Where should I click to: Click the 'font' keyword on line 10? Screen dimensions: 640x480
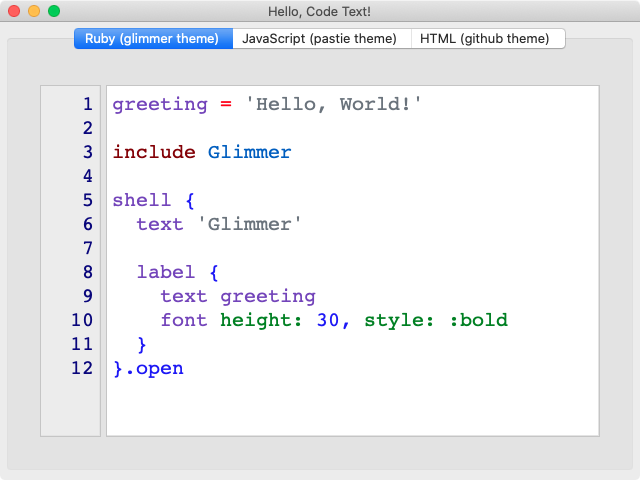(x=184, y=320)
